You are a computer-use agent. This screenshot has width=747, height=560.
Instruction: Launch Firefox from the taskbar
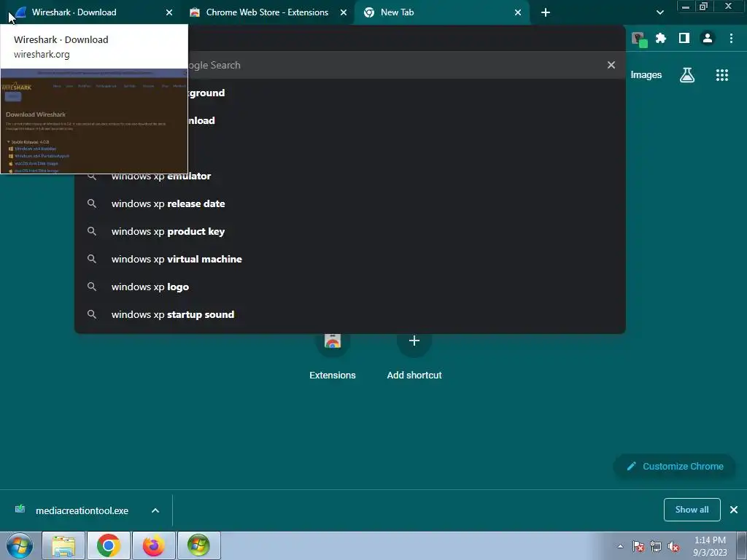tap(154, 545)
